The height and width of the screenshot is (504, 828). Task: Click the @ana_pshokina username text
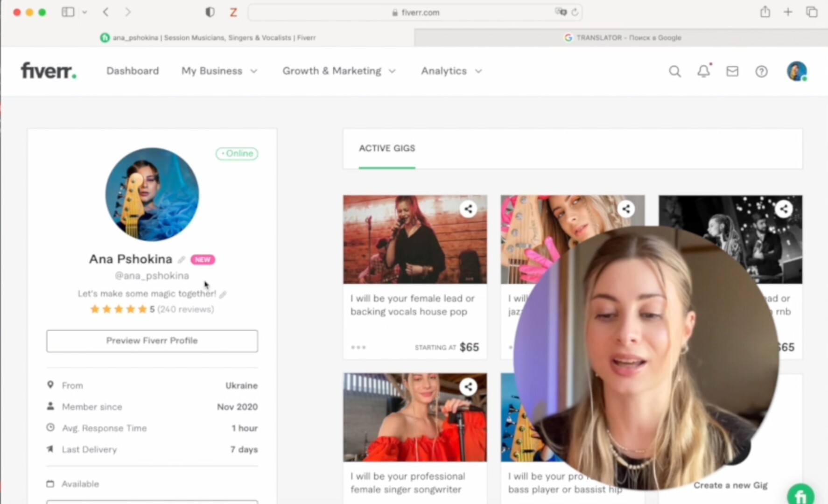click(152, 276)
